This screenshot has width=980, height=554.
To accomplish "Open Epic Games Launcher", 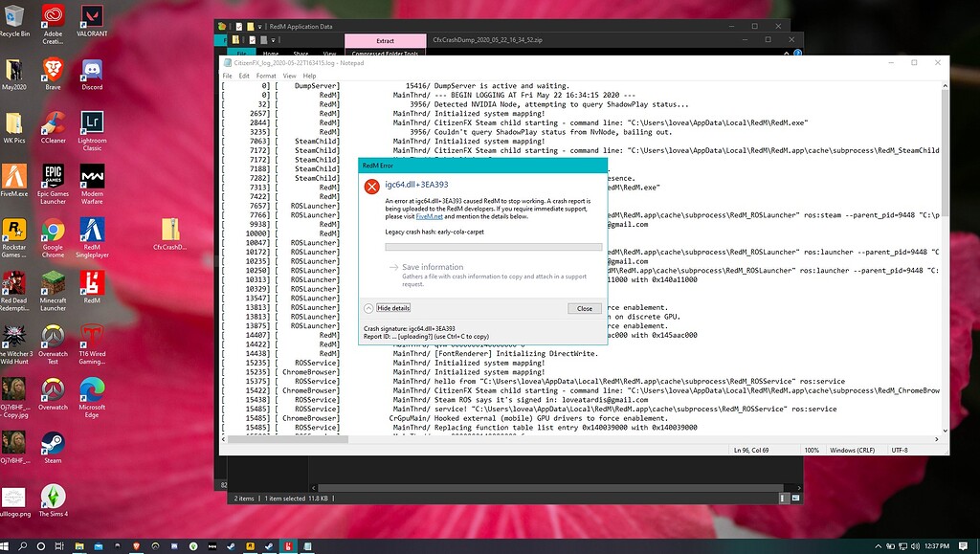I will (x=53, y=177).
